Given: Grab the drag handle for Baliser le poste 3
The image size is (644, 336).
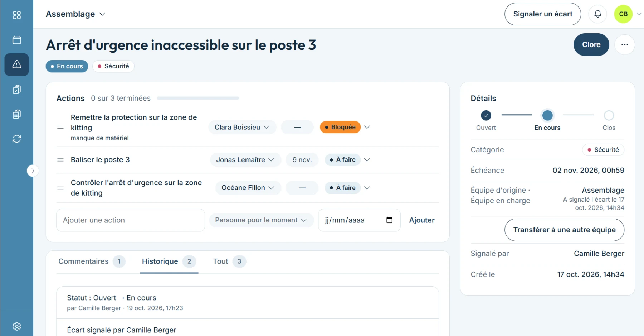Looking at the screenshot, I should click(60, 160).
